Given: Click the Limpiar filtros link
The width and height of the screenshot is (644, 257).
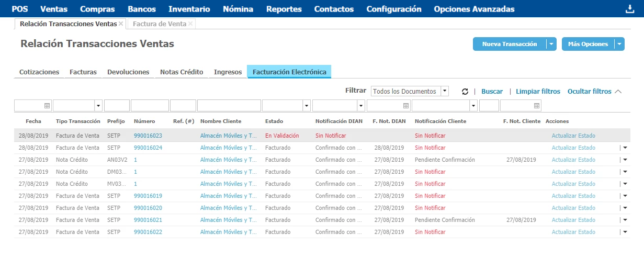Looking at the screenshot, I should tap(538, 92).
